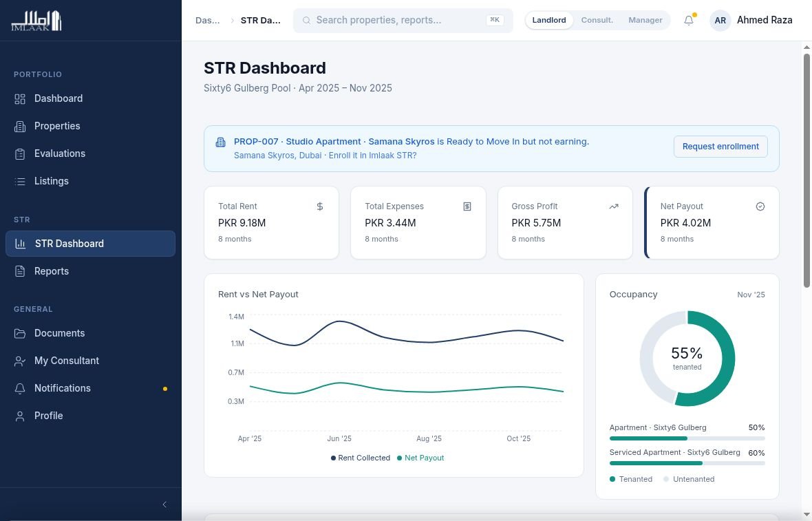Go to the Properties page

[x=91, y=127]
